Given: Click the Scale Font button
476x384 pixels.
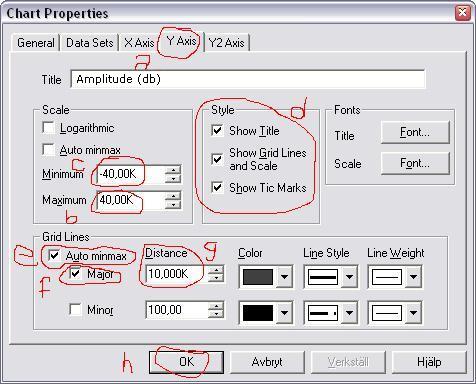Looking at the screenshot, I should click(x=415, y=163).
